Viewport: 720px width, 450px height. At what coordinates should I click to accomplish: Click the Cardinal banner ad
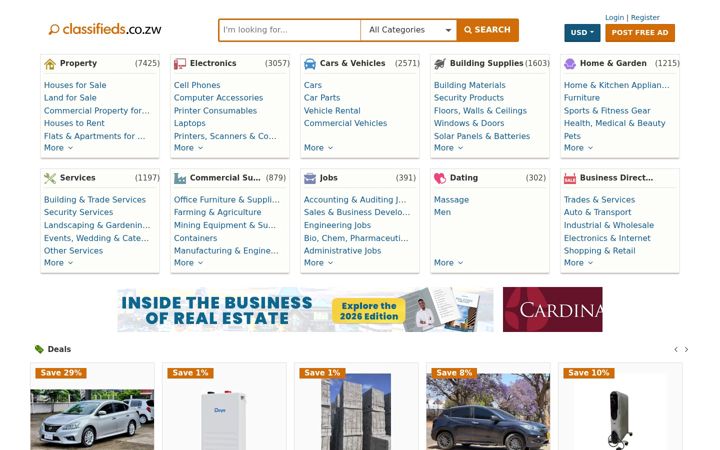pos(552,309)
